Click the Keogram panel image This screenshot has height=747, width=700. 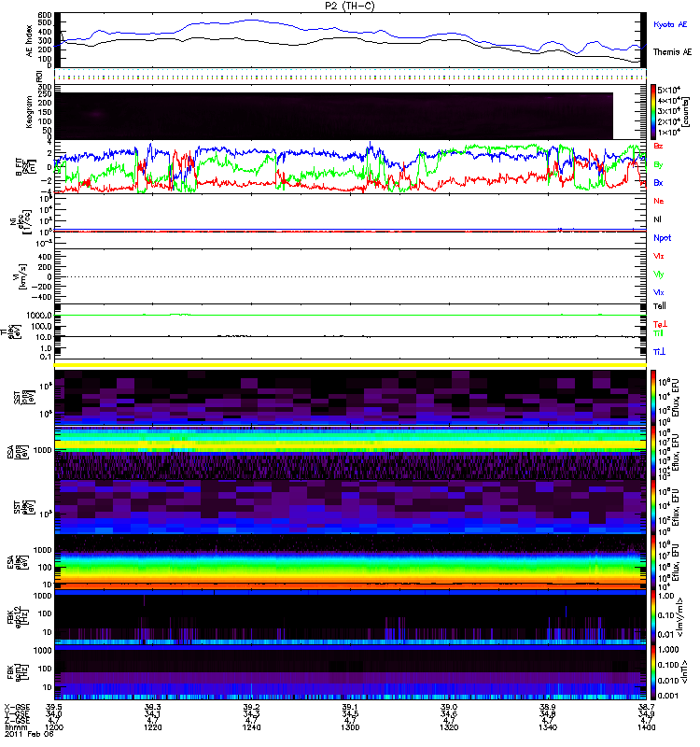[336, 111]
